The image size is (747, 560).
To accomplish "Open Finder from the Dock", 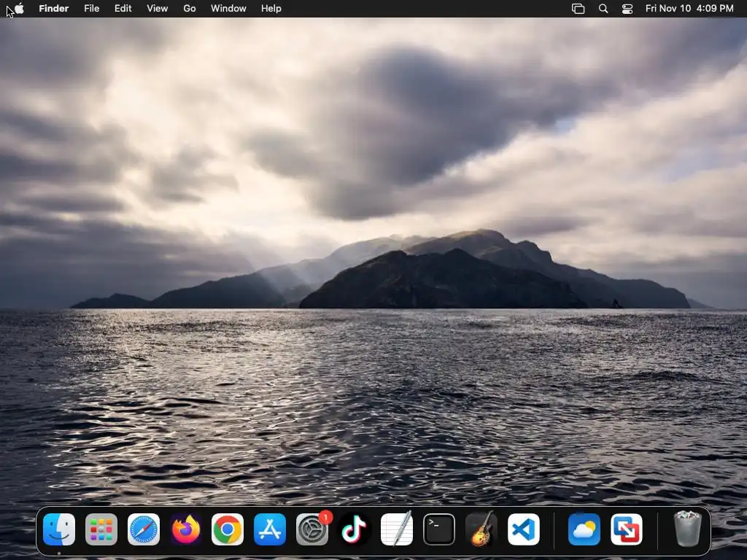I will coord(59,529).
